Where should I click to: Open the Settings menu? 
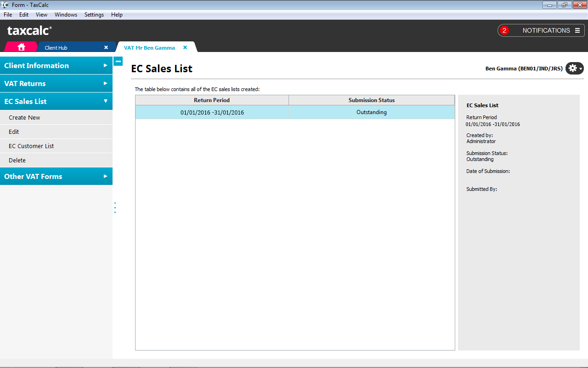click(94, 15)
